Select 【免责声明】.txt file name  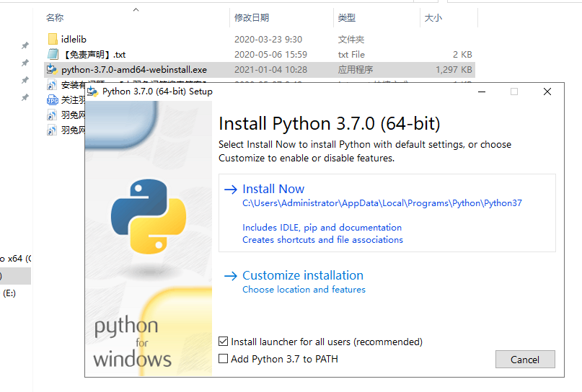click(94, 55)
